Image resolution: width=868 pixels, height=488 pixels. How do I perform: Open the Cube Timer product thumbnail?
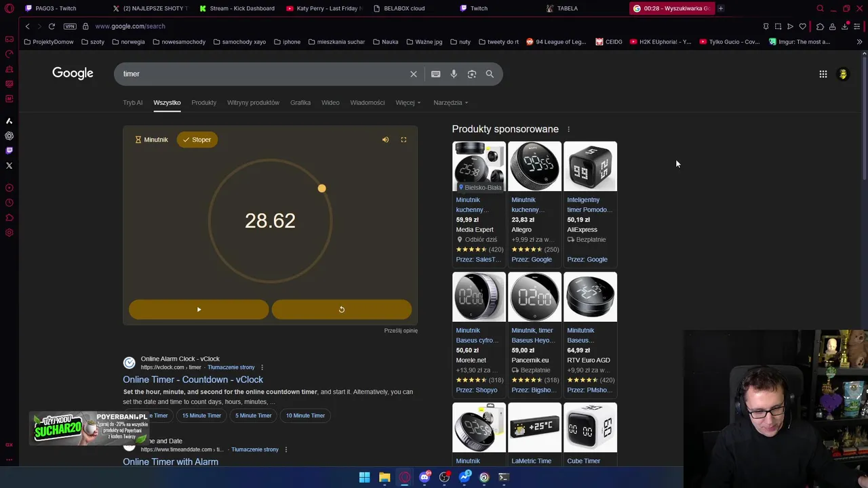coord(590,428)
